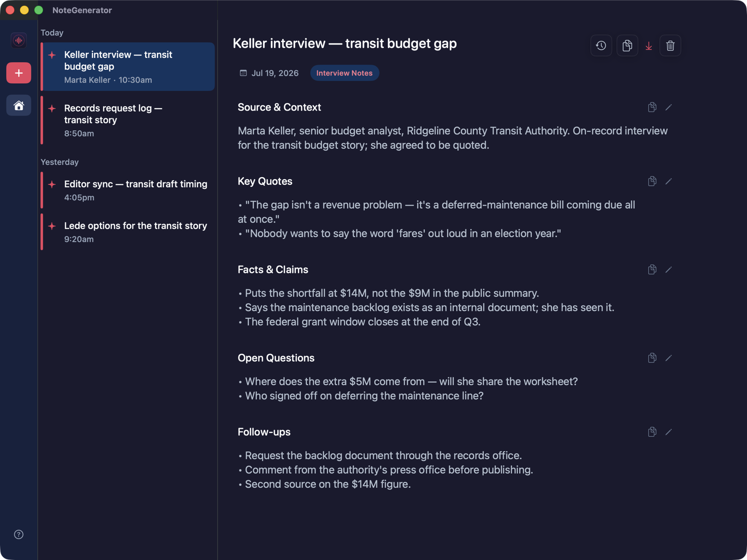Edit the Open Questions section
The image size is (747, 560).
[x=669, y=358]
